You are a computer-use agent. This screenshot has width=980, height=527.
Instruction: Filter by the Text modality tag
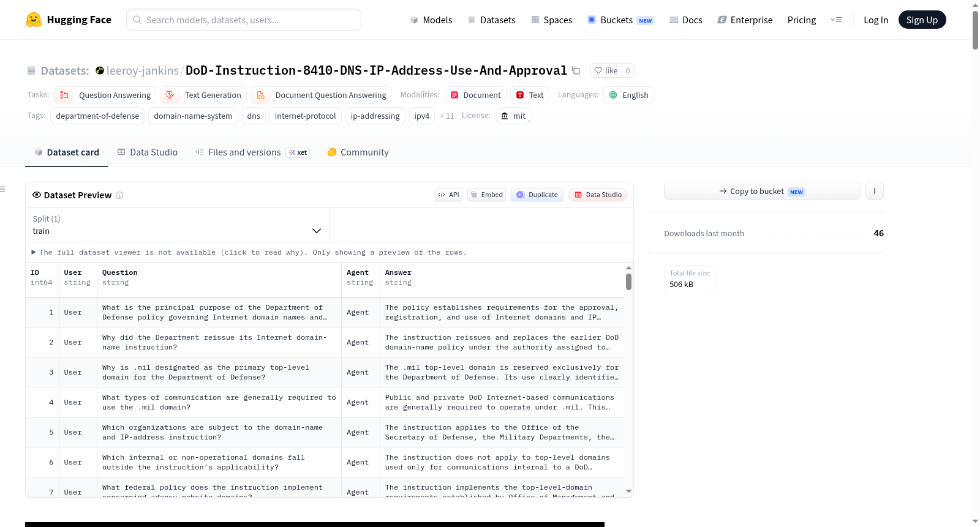coord(530,95)
